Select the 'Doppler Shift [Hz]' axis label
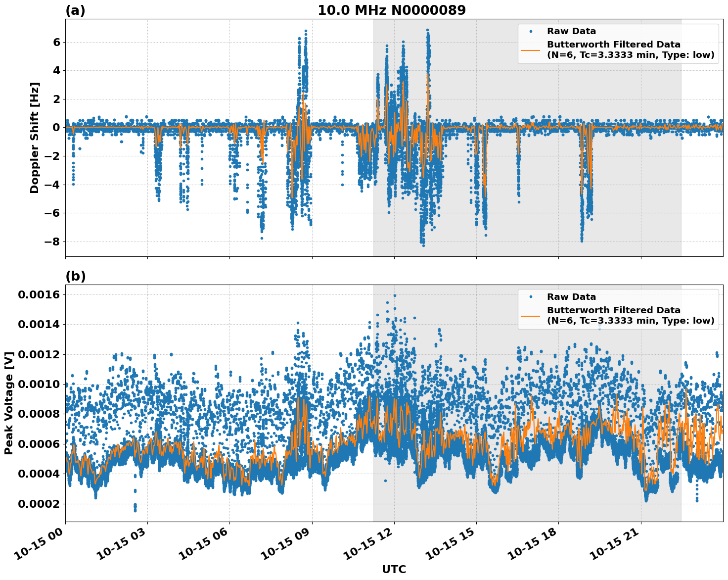This screenshot has width=728, height=580. pos(35,138)
